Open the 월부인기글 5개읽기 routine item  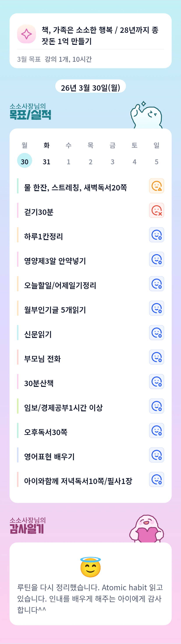(55, 310)
